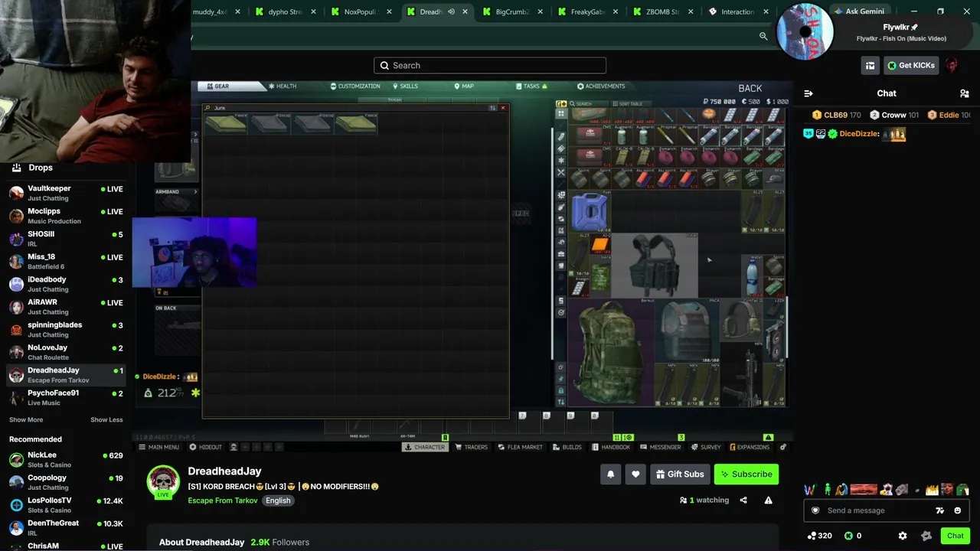980x551 pixels.
Task: Open the chat users list icon
Action: point(964,93)
